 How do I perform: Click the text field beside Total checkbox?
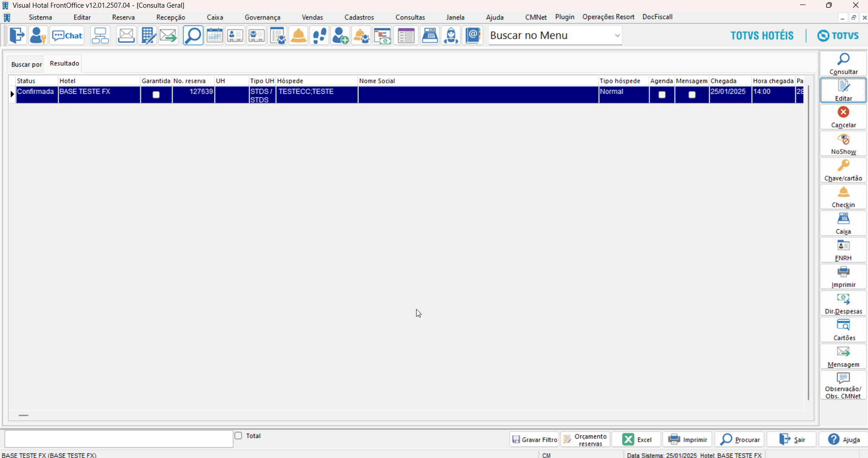click(119, 439)
